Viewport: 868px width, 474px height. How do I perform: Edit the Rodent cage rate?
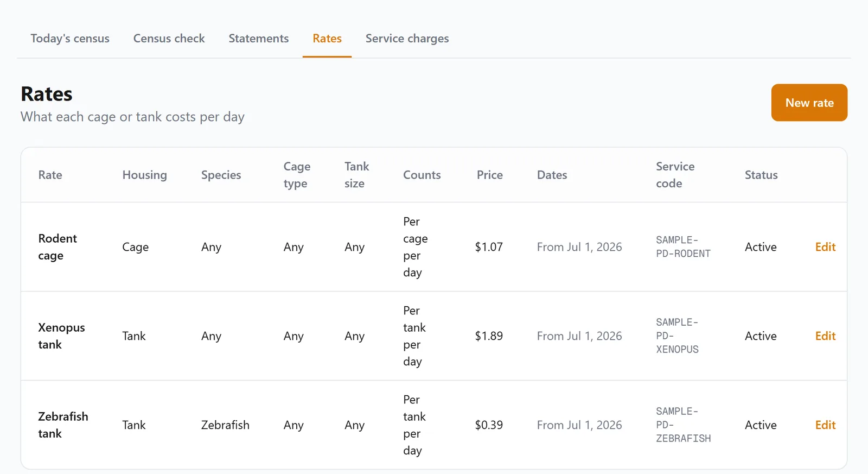(x=825, y=247)
